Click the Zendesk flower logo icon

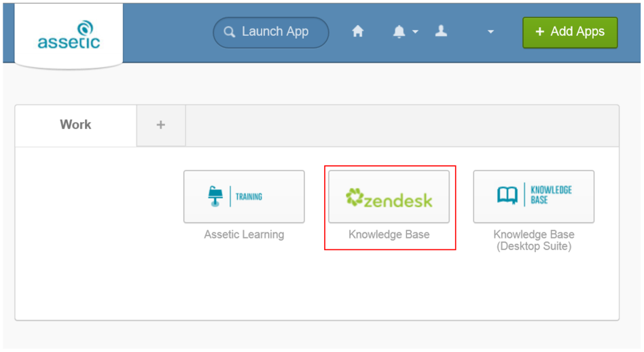pos(355,197)
